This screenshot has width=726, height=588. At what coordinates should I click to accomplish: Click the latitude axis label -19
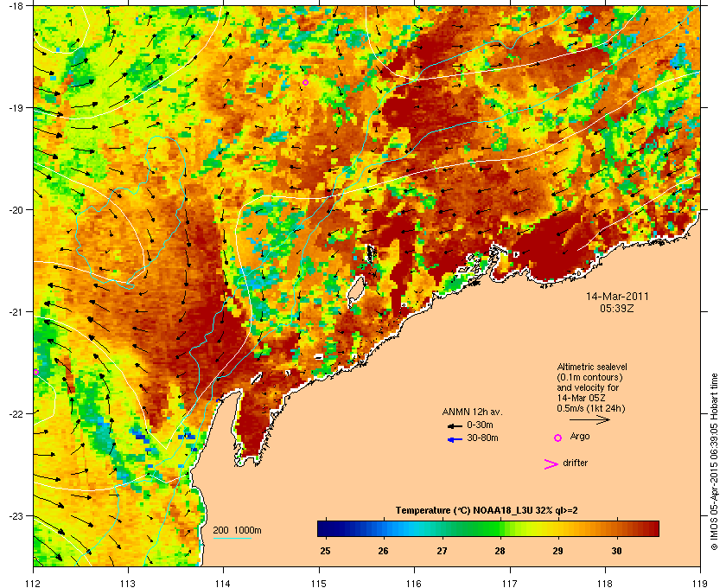tap(16, 108)
